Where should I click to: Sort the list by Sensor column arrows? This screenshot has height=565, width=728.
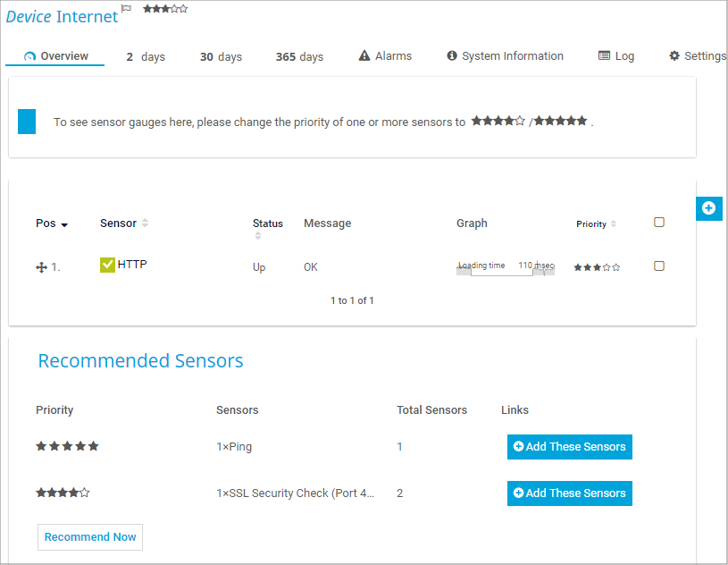click(x=145, y=223)
